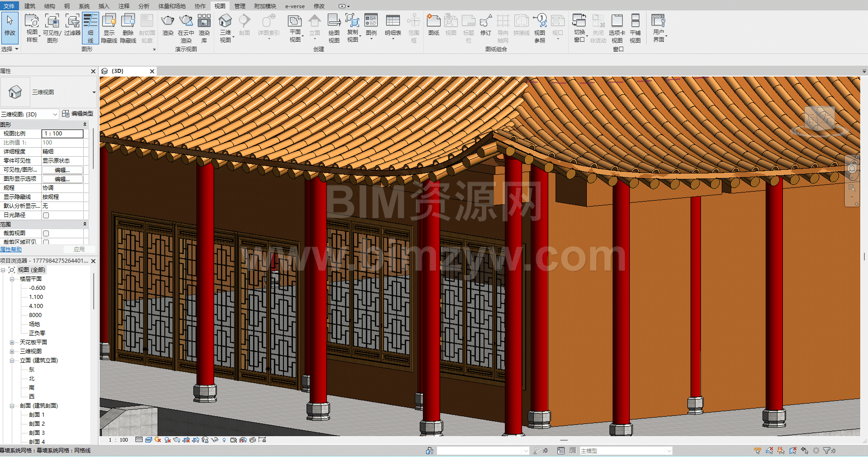Select 场地 floor plan in browser
This screenshot has height=457, width=868.
(x=34, y=324)
